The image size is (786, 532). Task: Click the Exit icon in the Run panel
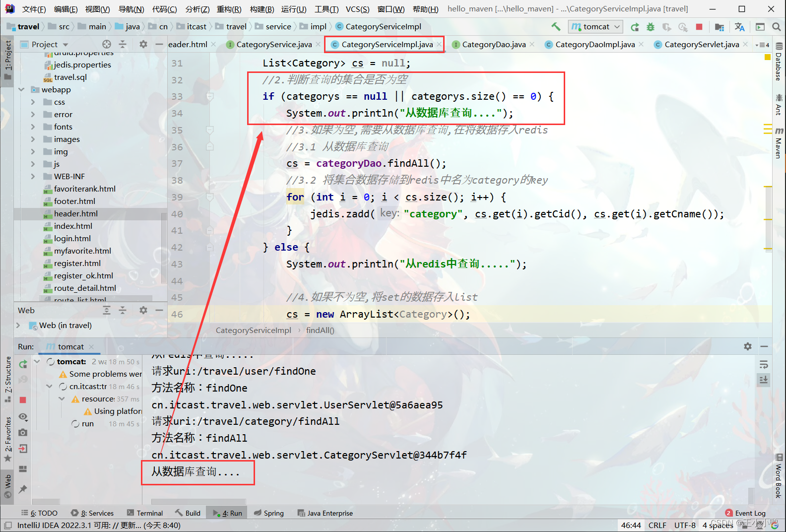pos(23,449)
